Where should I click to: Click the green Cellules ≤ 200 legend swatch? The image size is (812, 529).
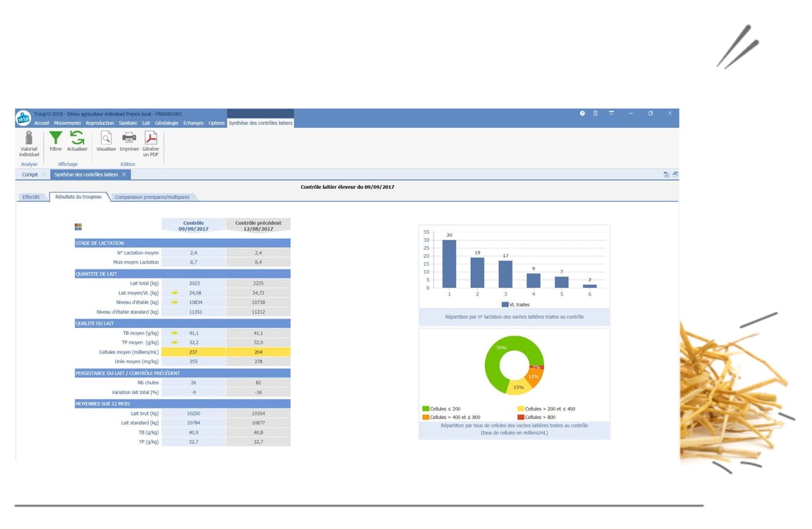[x=426, y=409]
